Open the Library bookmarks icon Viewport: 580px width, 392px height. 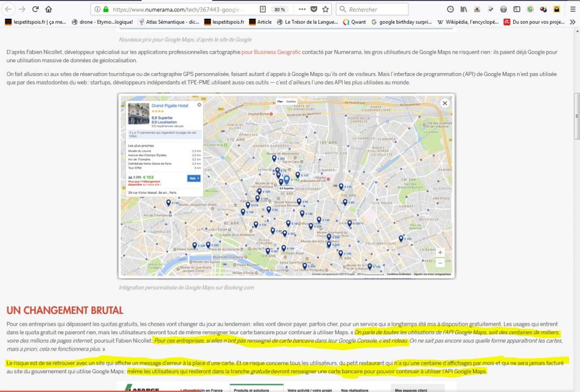[464, 9]
